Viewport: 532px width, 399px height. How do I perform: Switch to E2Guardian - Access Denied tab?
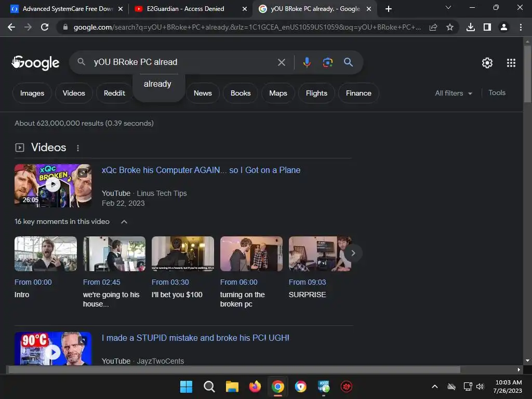point(190,9)
